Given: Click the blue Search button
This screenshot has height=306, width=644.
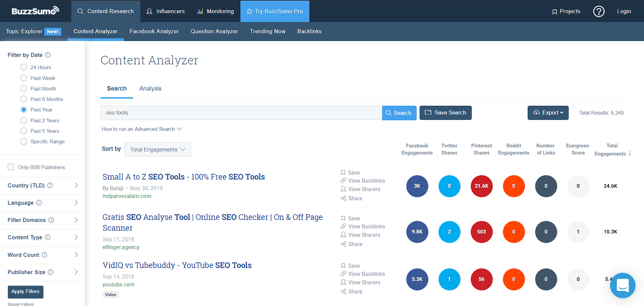Looking at the screenshot, I should point(399,113).
